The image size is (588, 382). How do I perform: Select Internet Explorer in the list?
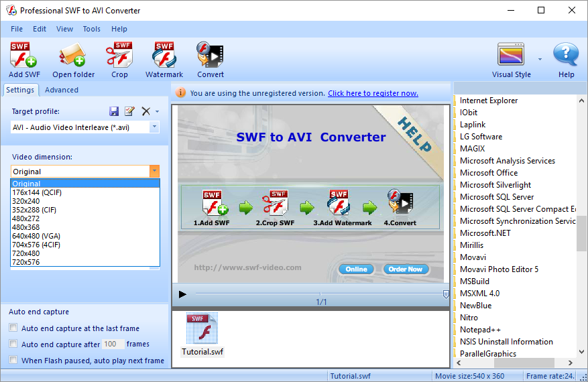488,101
